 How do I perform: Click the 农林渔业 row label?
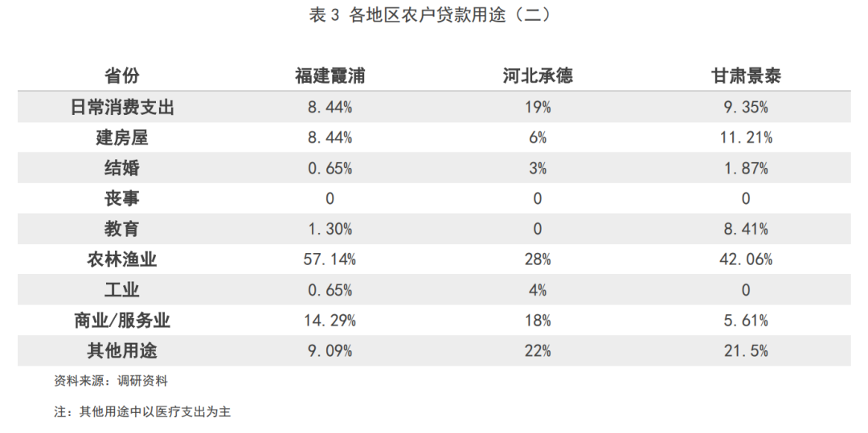(122, 259)
